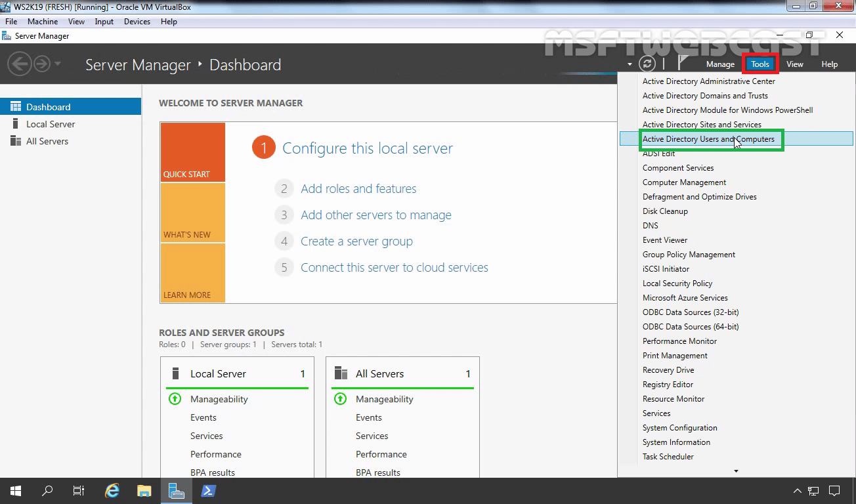Open Task View from the taskbar
The height and width of the screenshot is (504, 856).
pyautogui.click(x=79, y=490)
